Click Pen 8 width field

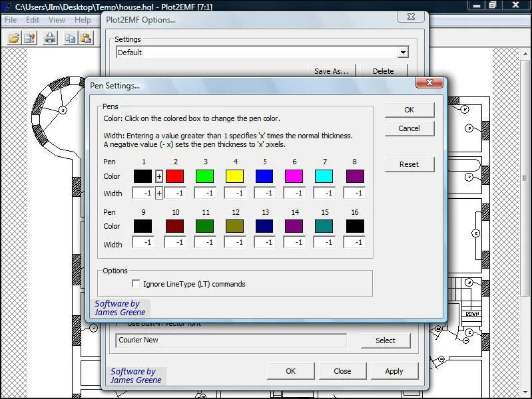point(355,193)
